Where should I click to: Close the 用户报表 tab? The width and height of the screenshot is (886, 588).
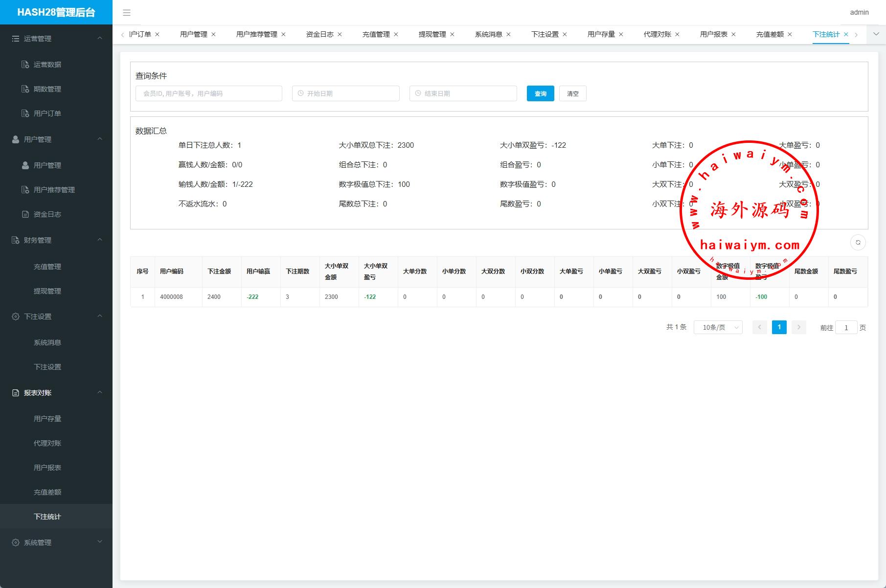point(733,34)
